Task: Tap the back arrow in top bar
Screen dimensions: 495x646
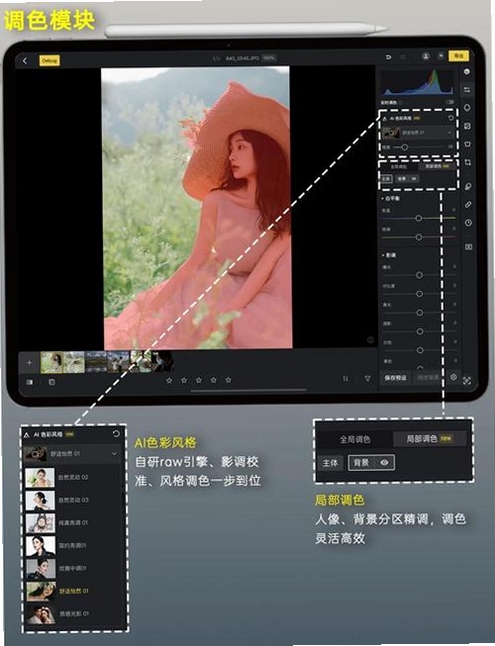Action: point(25,61)
